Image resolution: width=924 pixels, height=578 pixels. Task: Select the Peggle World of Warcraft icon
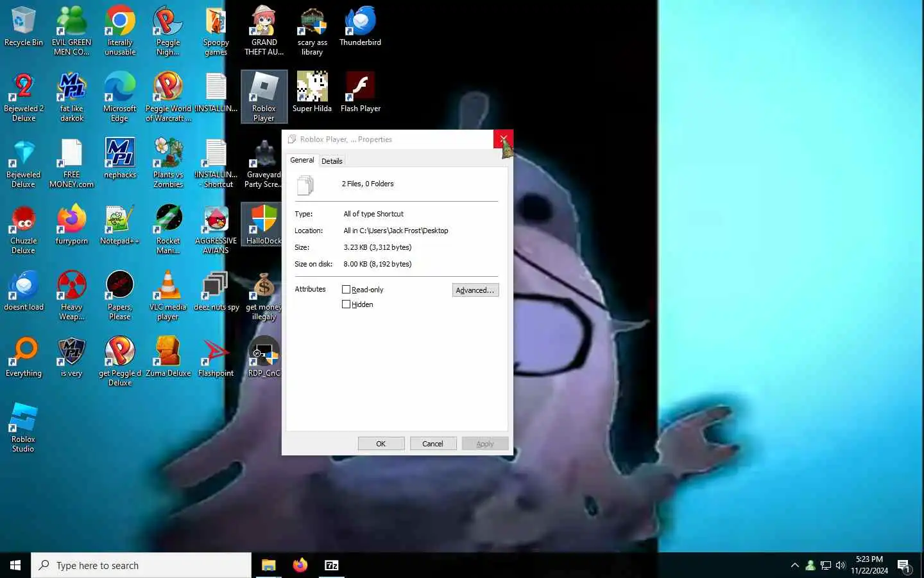(168, 96)
